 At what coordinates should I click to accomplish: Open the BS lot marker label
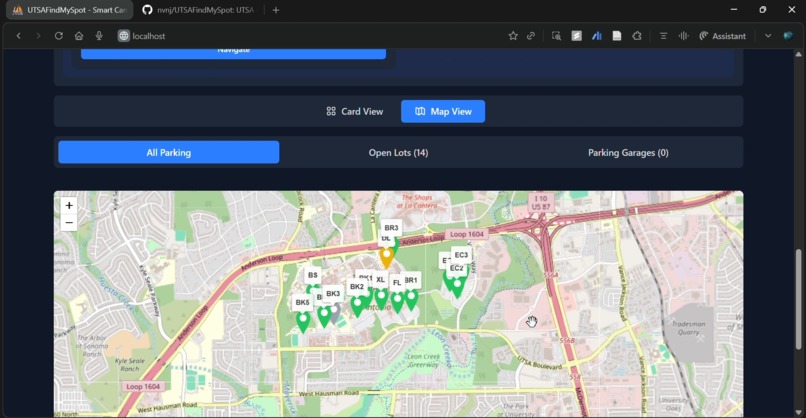click(313, 275)
